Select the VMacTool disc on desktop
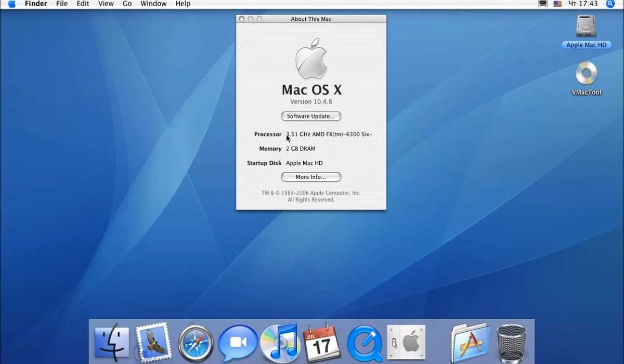The height and width of the screenshot is (364, 624). pos(586,79)
